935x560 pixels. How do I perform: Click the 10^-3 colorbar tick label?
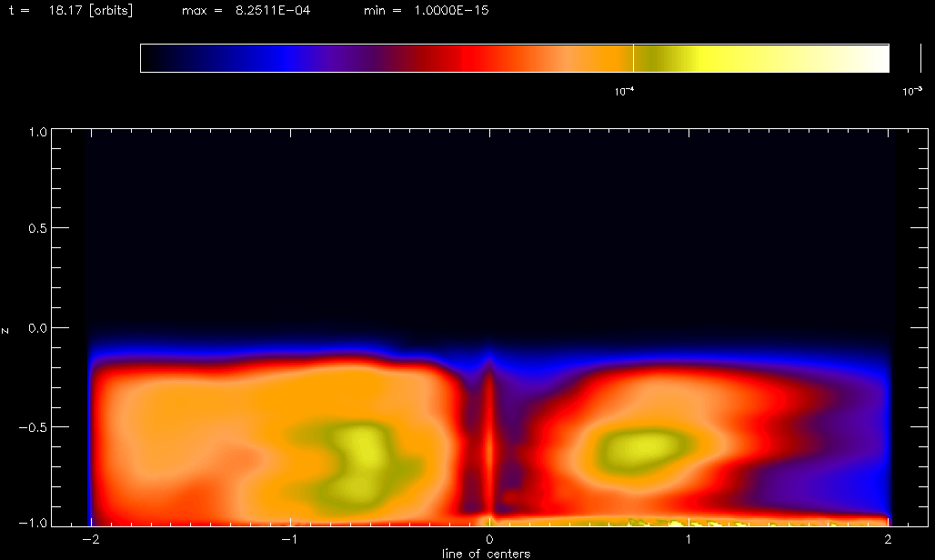click(x=910, y=90)
